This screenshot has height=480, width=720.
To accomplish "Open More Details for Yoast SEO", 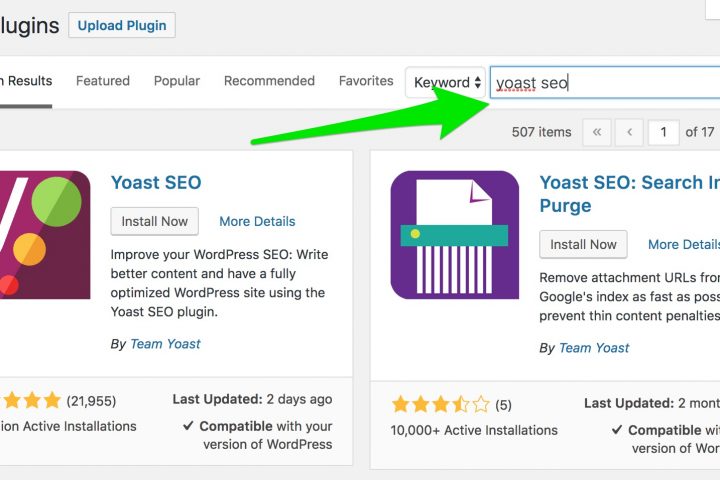I will pos(257,221).
